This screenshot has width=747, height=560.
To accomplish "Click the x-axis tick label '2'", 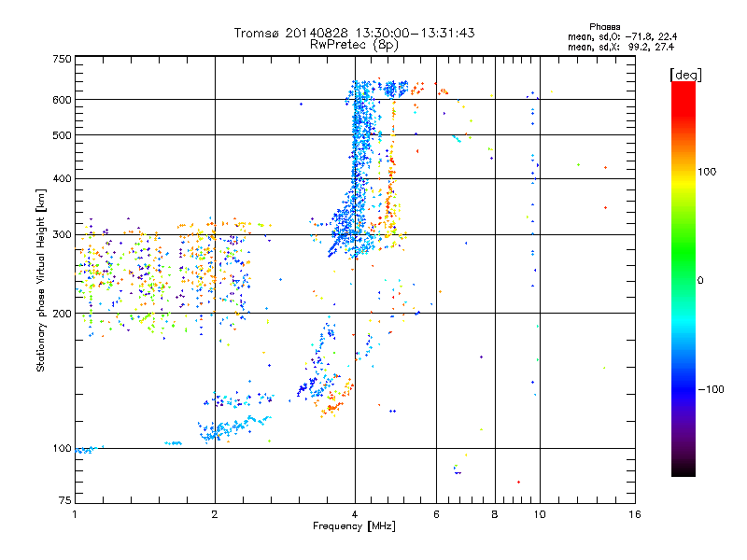I will [215, 514].
